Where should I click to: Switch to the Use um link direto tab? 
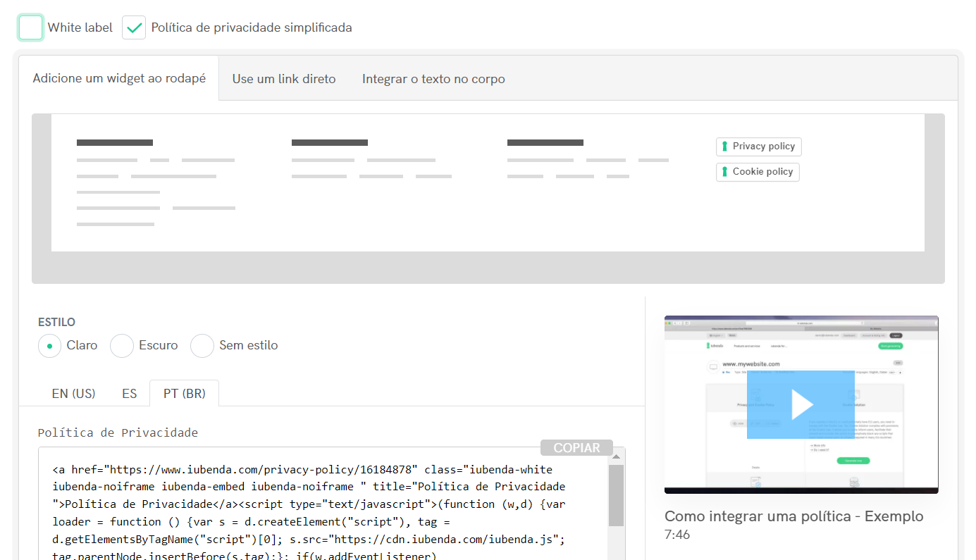tap(284, 79)
